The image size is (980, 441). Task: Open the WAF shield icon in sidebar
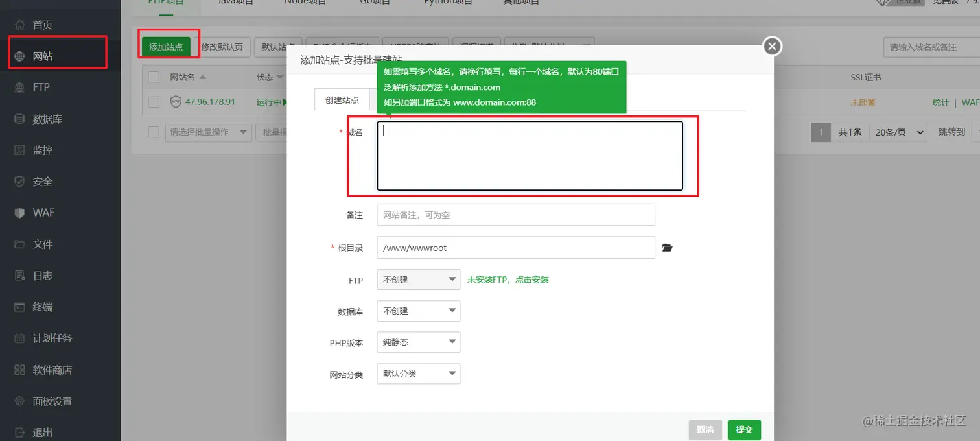[19, 213]
